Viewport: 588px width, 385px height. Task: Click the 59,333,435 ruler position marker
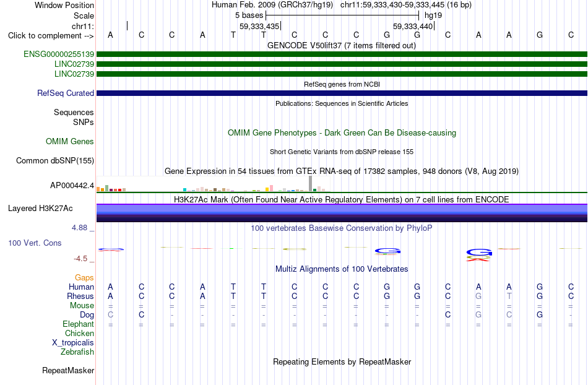pyautogui.click(x=260, y=26)
